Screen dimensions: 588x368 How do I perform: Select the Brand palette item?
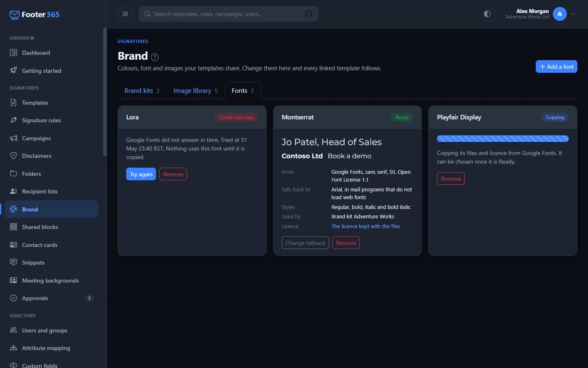pos(52,209)
